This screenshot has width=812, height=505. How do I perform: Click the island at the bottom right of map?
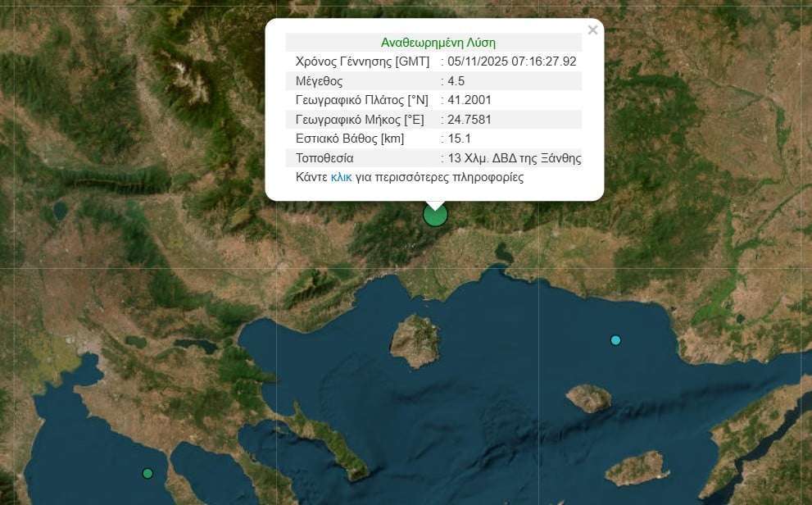pos(637,468)
